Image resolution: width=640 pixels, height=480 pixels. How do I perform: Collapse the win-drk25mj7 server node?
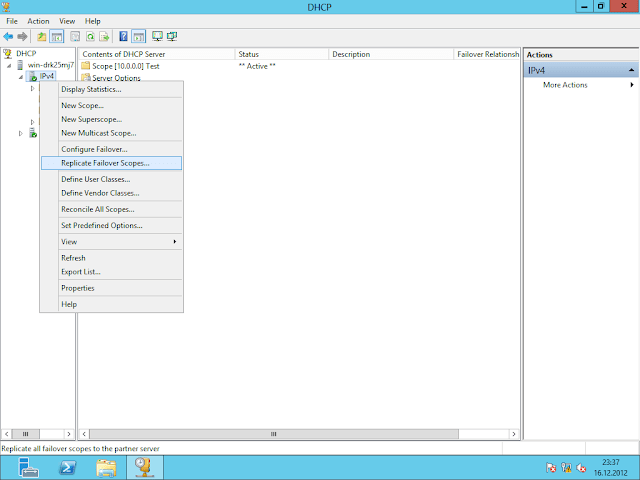pyautogui.click(x=9, y=65)
